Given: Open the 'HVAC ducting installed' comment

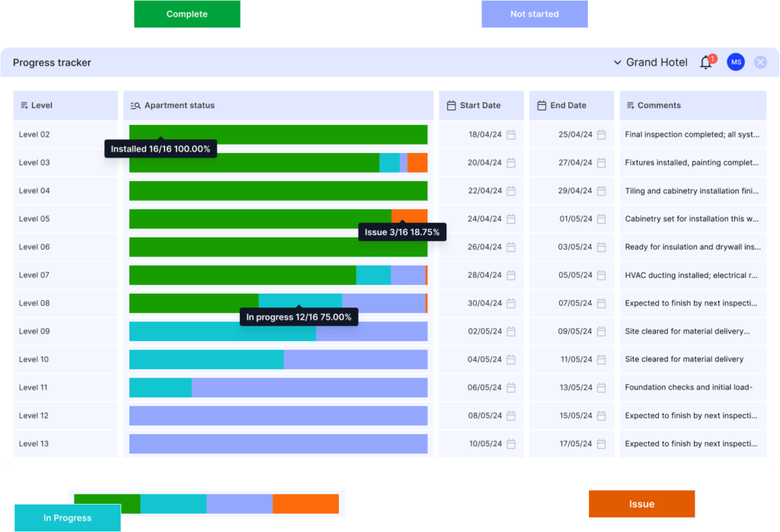Looking at the screenshot, I should tap(692, 275).
